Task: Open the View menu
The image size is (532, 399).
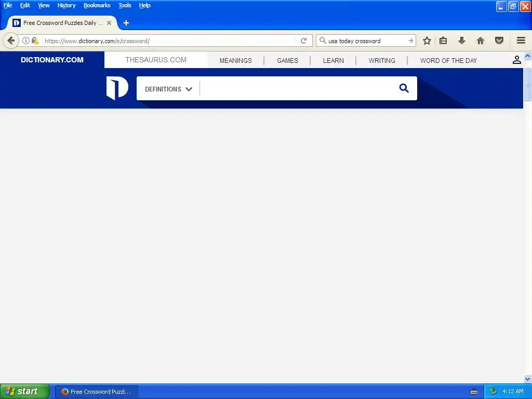Action: coord(44,5)
